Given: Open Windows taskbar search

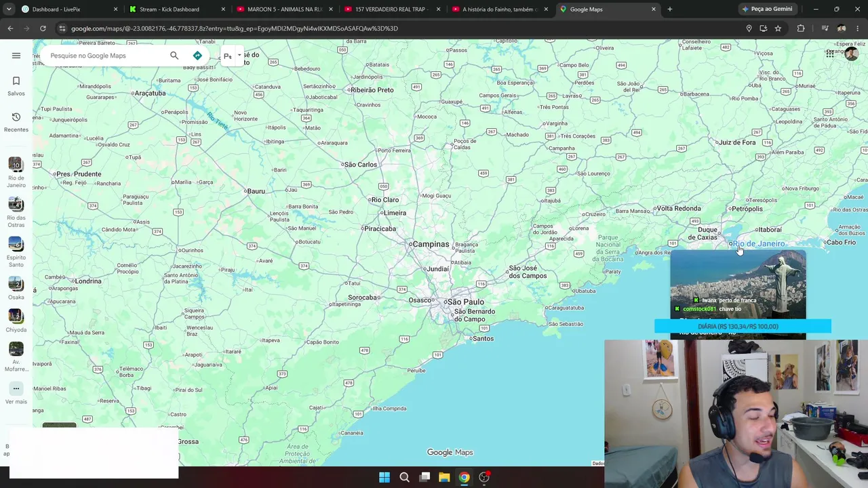Looking at the screenshot, I should tap(404, 477).
